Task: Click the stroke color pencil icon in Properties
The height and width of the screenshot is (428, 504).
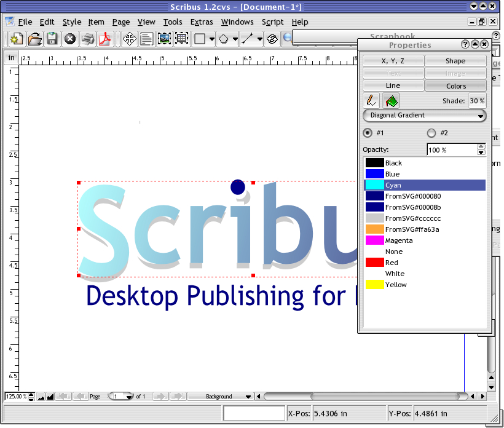Action: [371, 101]
